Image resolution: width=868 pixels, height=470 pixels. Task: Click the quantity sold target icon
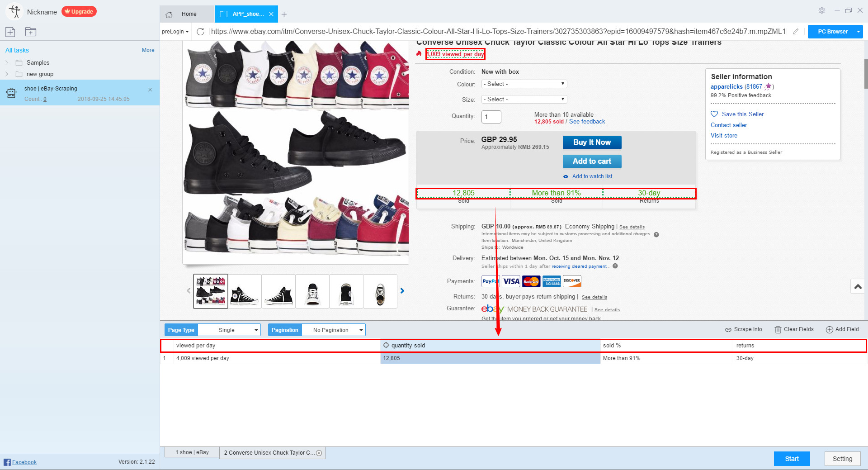[386, 345]
